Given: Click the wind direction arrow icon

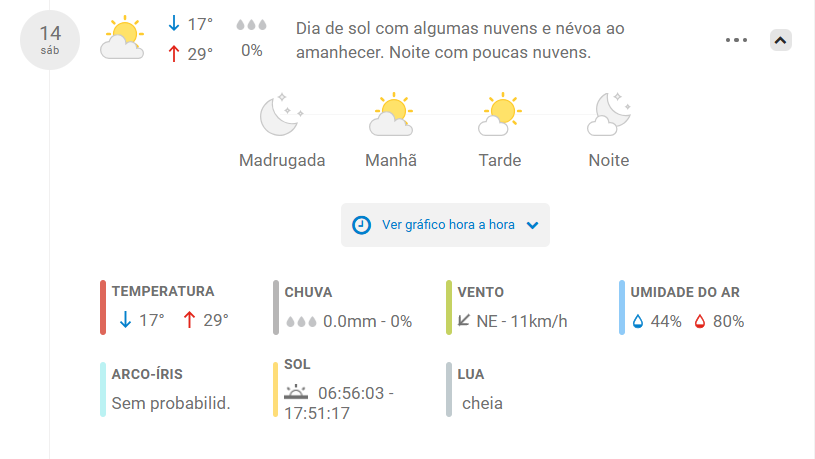Looking at the screenshot, I should (x=464, y=321).
